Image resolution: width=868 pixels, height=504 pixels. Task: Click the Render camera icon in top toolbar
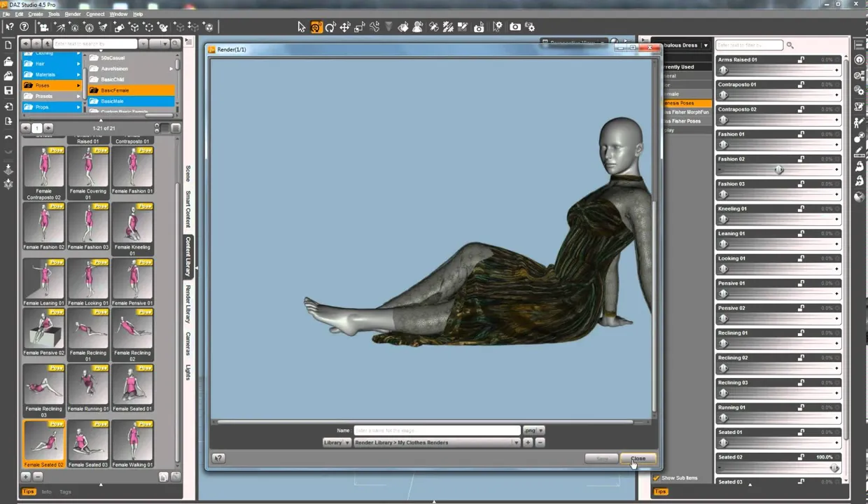coord(516,27)
